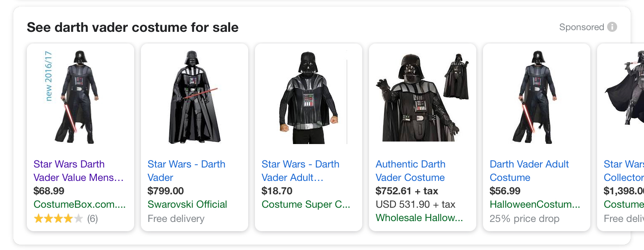Open the Authentic Darth Vader Costume link
Image resolution: width=644 pixels, height=250 pixels.
(x=410, y=171)
